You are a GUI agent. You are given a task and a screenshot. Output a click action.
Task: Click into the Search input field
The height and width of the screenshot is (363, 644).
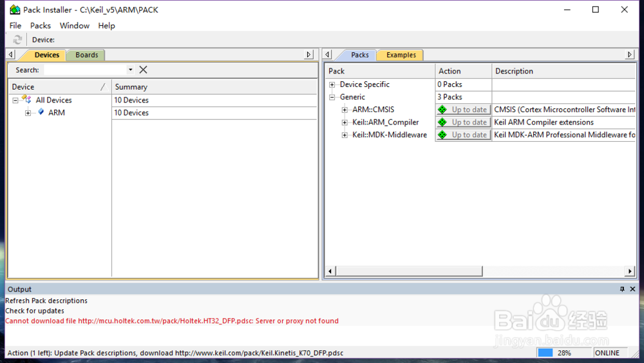point(85,70)
